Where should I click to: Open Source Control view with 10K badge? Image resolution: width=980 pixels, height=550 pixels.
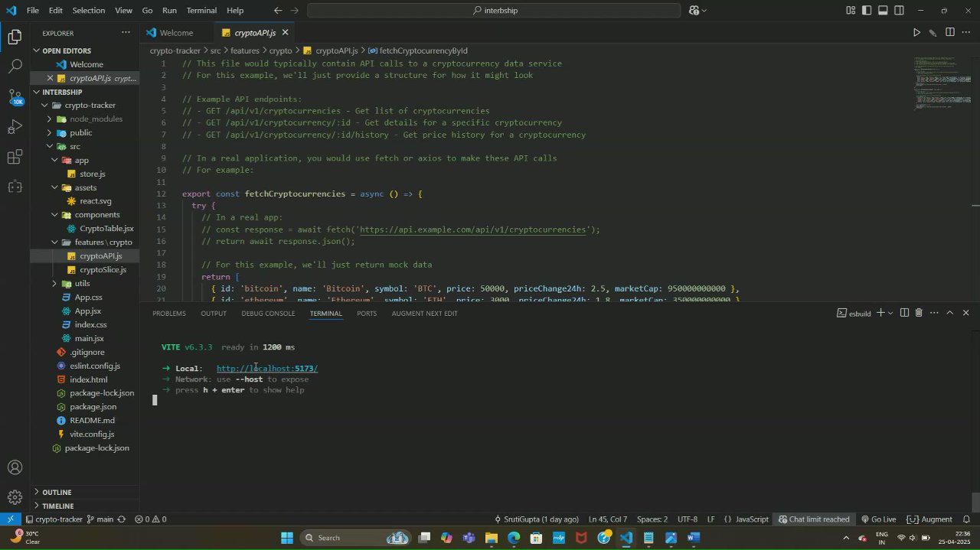pyautogui.click(x=15, y=97)
